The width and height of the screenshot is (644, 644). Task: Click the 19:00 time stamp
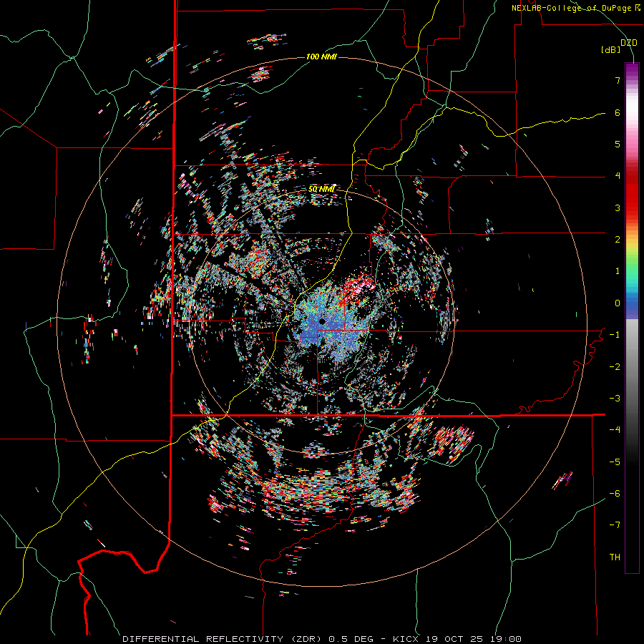click(x=507, y=639)
